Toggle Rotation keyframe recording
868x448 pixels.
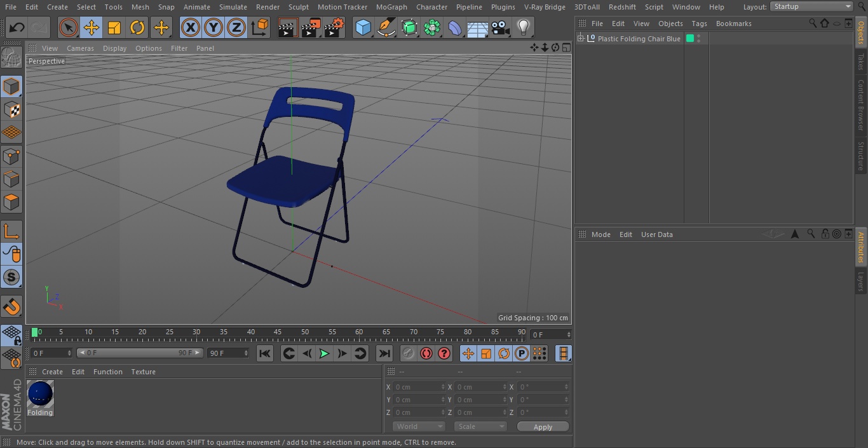(x=504, y=353)
